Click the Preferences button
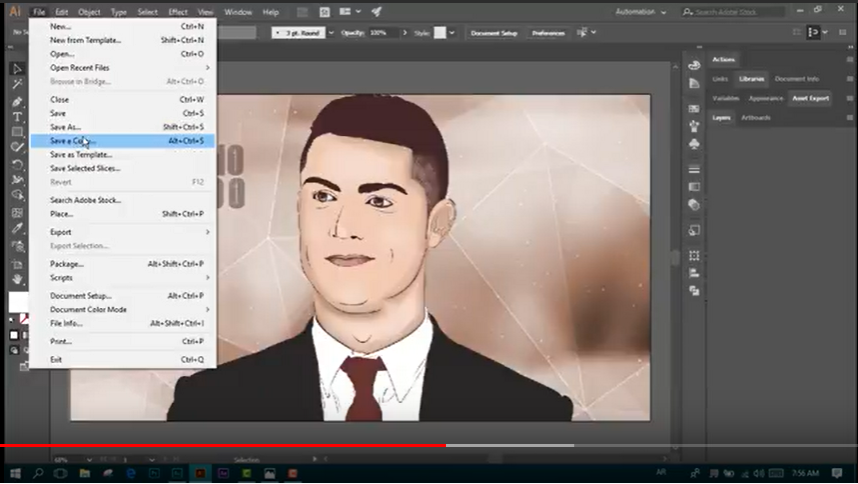The width and height of the screenshot is (858, 484). [x=548, y=33]
